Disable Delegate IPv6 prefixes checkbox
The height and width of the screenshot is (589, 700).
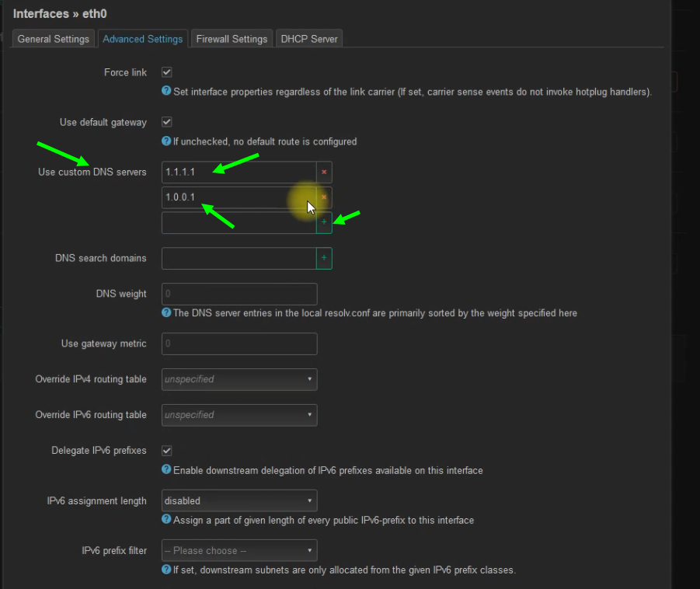point(166,451)
